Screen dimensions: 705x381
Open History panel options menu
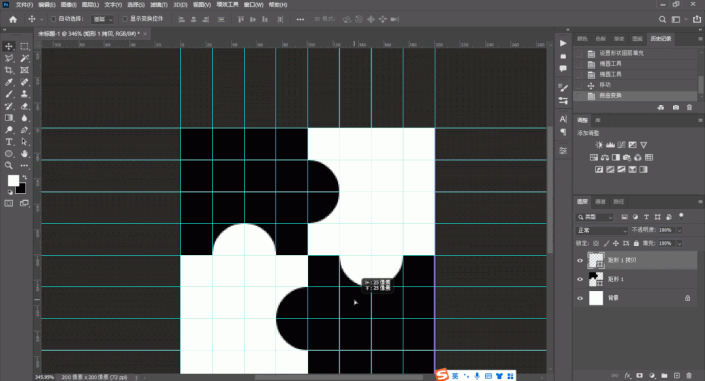(x=700, y=39)
